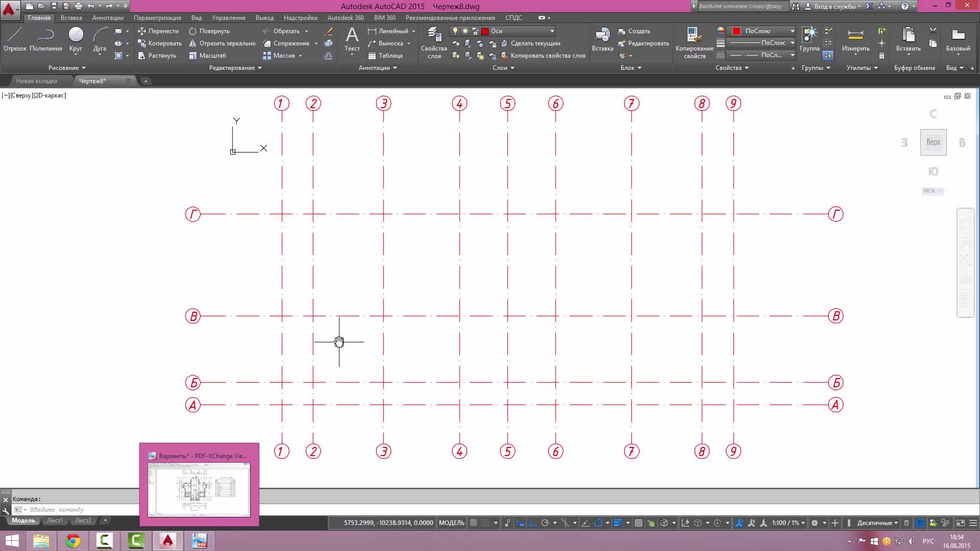Open the Вставка ribbon tab
Image resolution: width=980 pixels, height=551 pixels.
71,18
